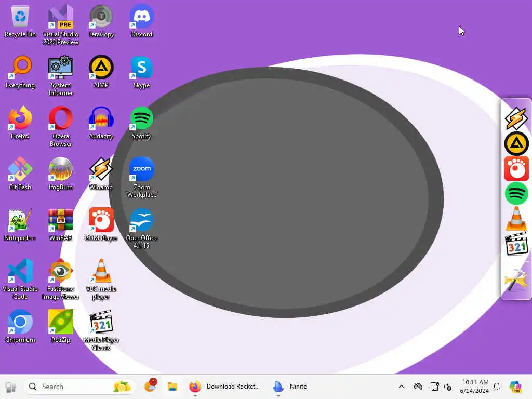Image resolution: width=532 pixels, height=399 pixels.
Task: Select the PeaZip desktop icon
Action: point(61,326)
